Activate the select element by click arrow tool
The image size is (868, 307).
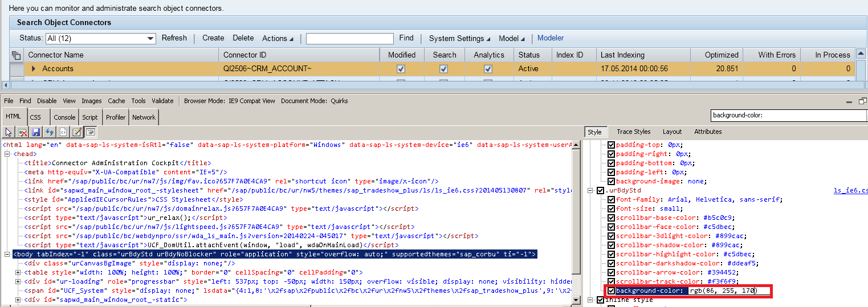(x=9, y=132)
